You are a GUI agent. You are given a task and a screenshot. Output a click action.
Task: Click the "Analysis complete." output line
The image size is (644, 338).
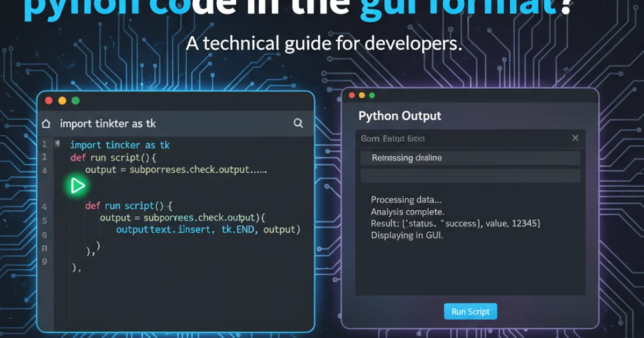407,211
